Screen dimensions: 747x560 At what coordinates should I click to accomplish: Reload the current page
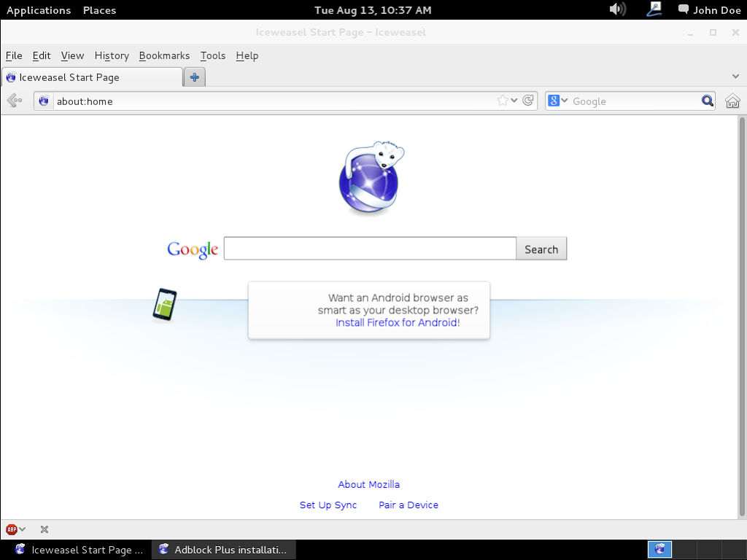527,101
